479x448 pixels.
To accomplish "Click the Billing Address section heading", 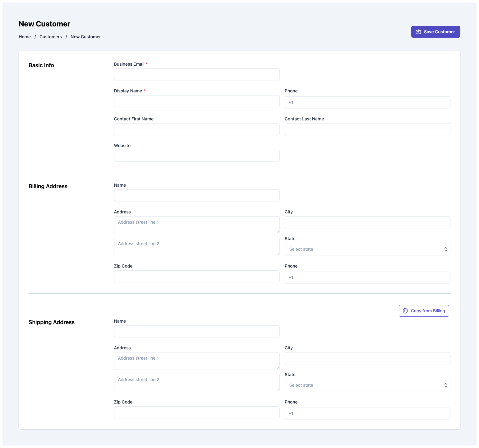I will click(x=48, y=186).
